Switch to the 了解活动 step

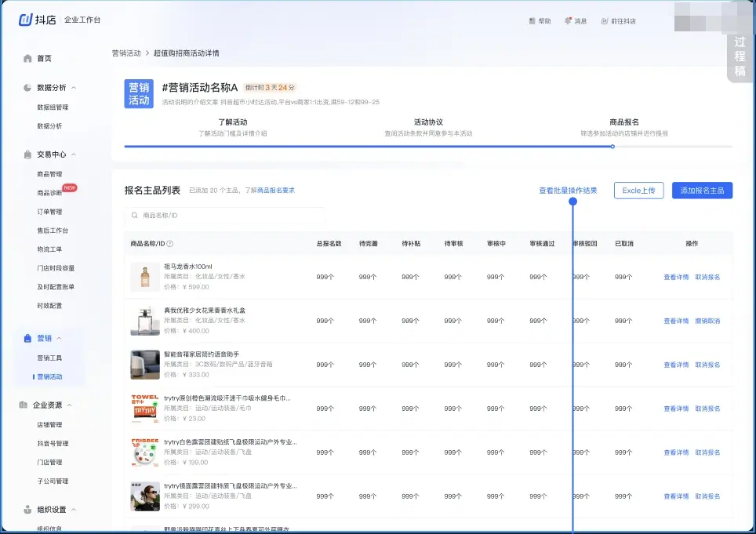point(232,127)
